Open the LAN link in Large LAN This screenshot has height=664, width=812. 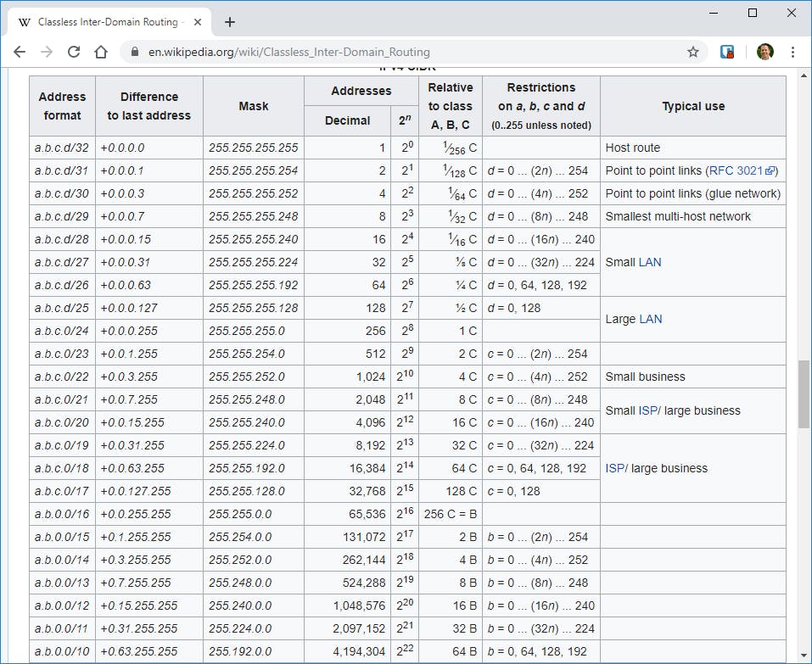(x=650, y=319)
